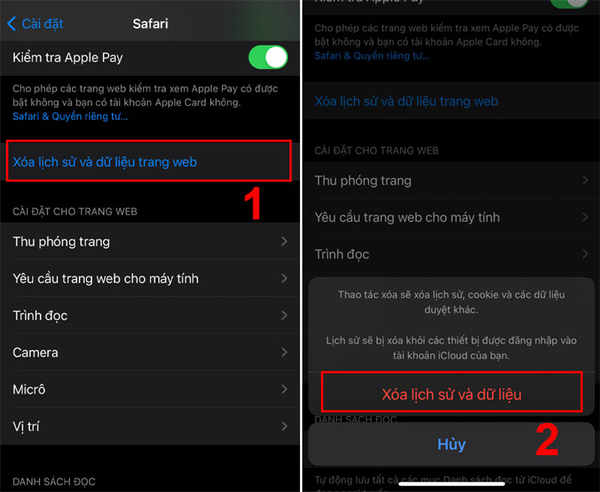This screenshot has width=600, height=492.
Task: Click the chevron icon on the Micrô row
Action: pyautogui.click(x=284, y=389)
